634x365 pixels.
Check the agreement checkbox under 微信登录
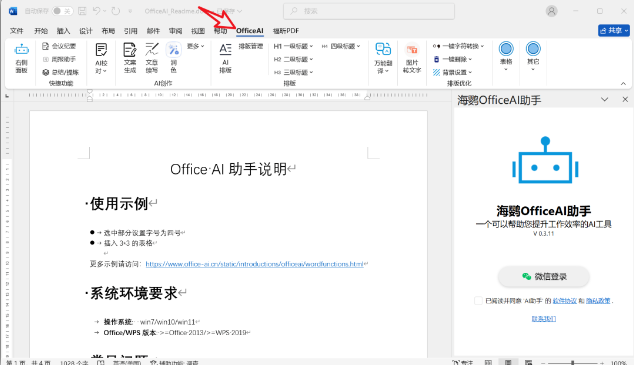click(478, 300)
